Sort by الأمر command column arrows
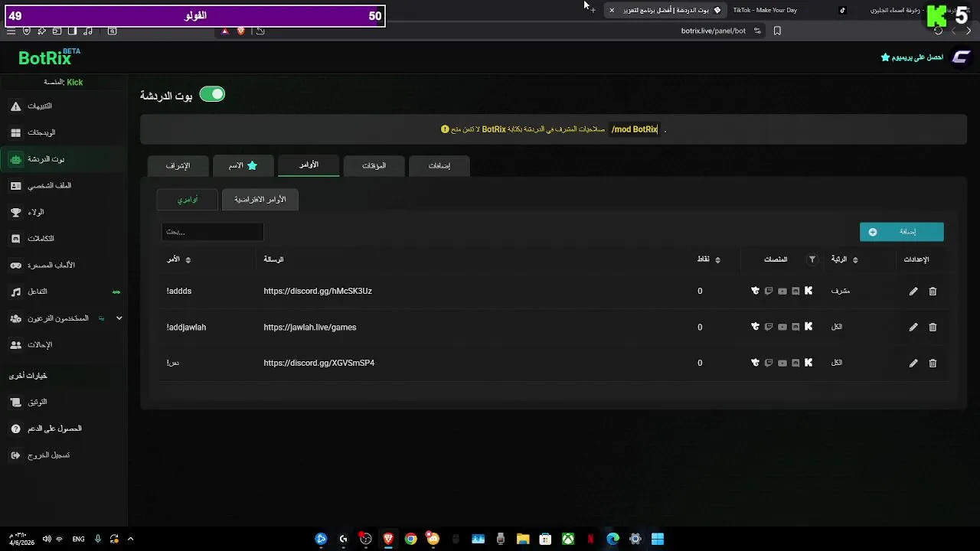Screen dimensions: 980x551 click(x=188, y=260)
